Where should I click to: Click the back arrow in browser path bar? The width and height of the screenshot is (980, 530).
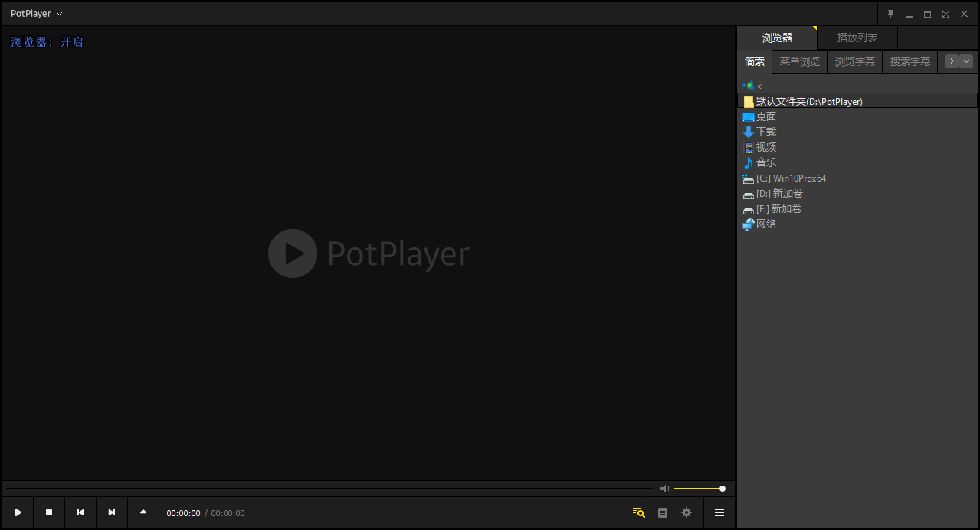[759, 86]
